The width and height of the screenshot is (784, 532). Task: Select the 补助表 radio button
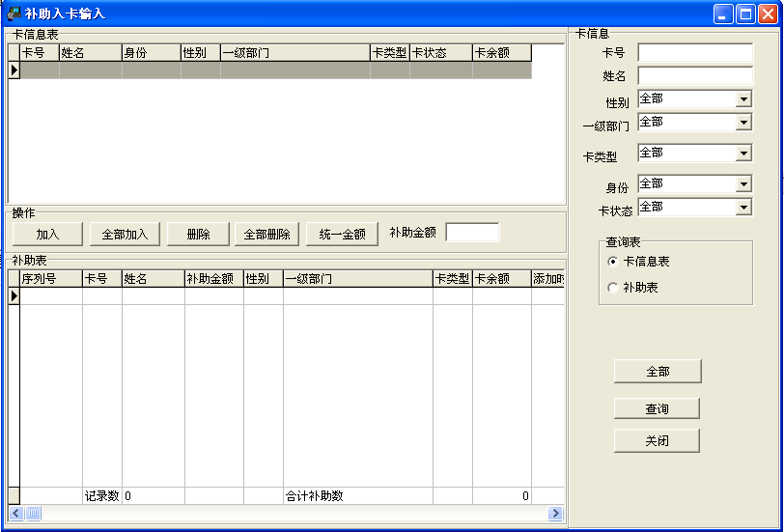click(x=613, y=288)
